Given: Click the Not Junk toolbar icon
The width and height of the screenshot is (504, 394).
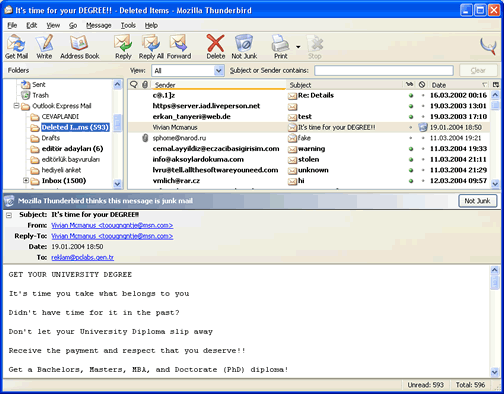Looking at the screenshot, I should coord(244,47).
